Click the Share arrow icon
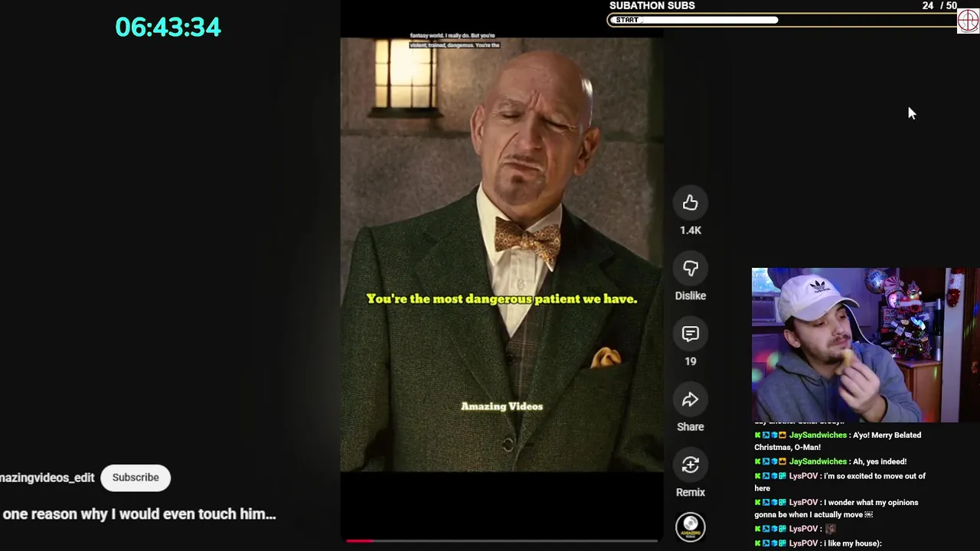This screenshot has height=551, width=980. pos(691,399)
